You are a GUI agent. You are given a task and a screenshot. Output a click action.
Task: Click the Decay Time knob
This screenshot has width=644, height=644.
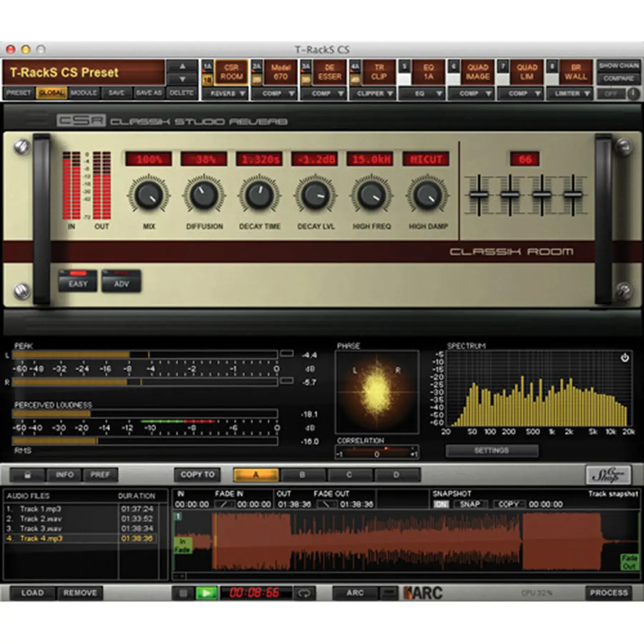(259, 195)
